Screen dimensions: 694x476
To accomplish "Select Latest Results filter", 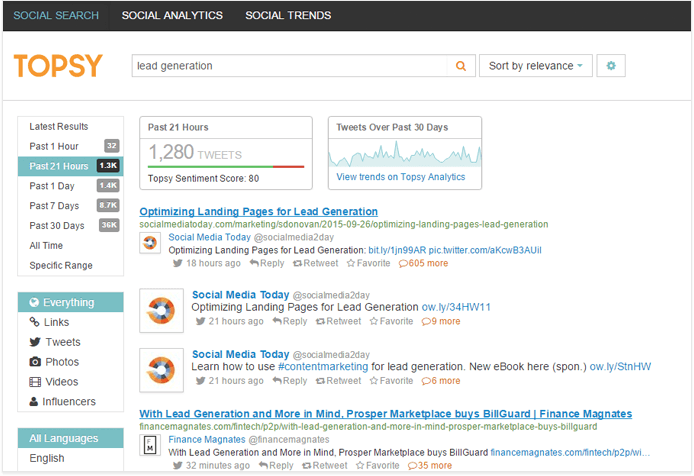I will pos(71,127).
